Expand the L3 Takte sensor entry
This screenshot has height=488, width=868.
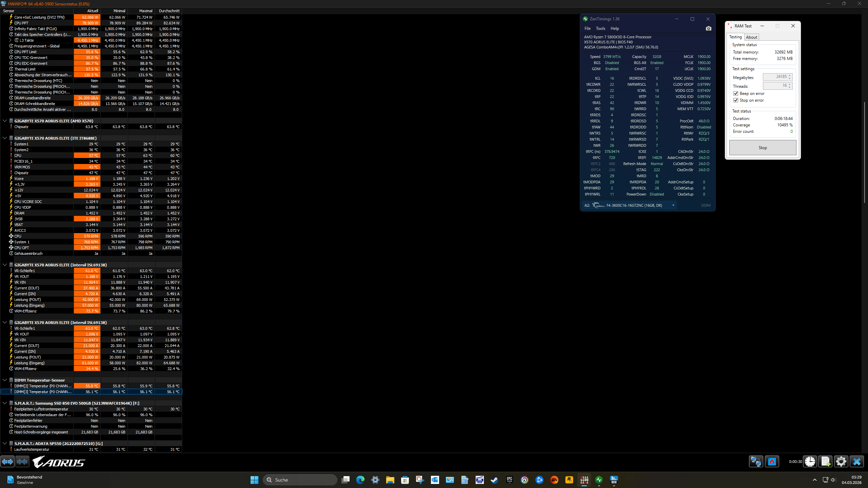pos(10,40)
